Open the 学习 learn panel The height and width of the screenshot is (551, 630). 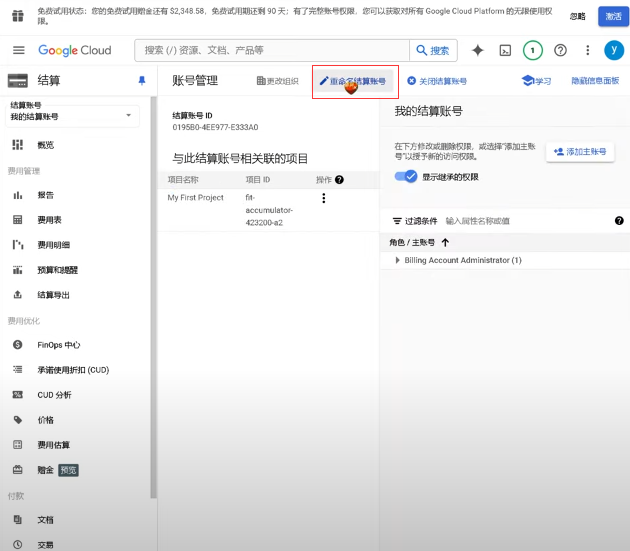(536, 81)
